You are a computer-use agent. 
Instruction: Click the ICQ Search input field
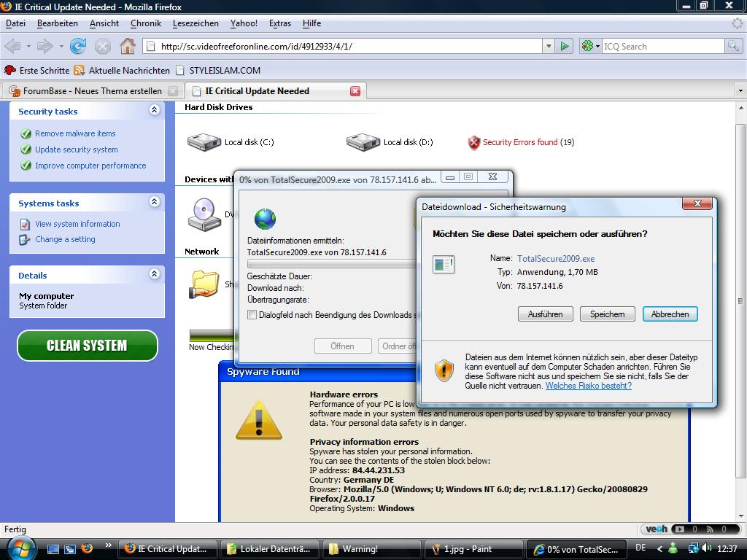tap(663, 46)
